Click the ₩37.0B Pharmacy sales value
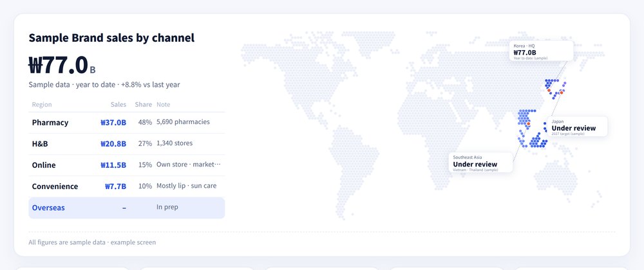The width and height of the screenshot is (644, 270). click(x=113, y=122)
